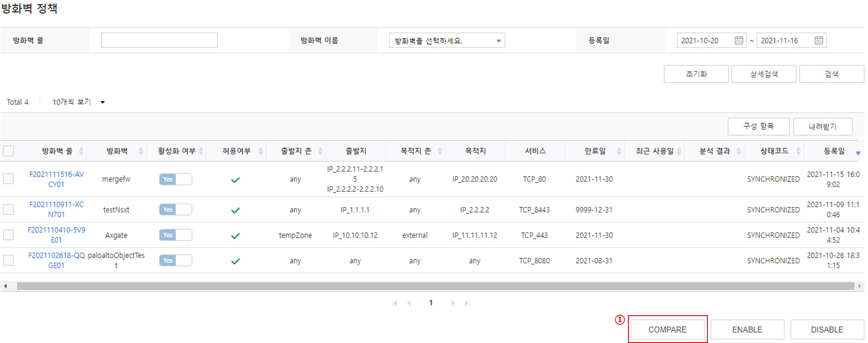Tick the select-all checkbox in table header
This screenshot has height=343, width=868.
[8, 151]
